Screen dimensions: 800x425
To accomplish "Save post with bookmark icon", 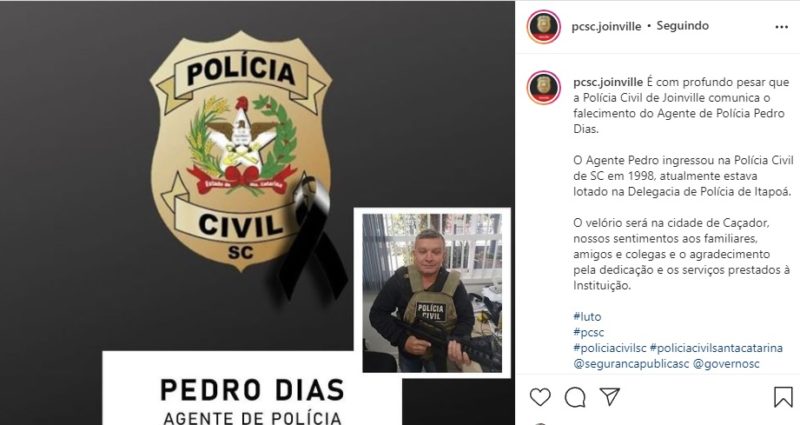I will coord(783,396).
